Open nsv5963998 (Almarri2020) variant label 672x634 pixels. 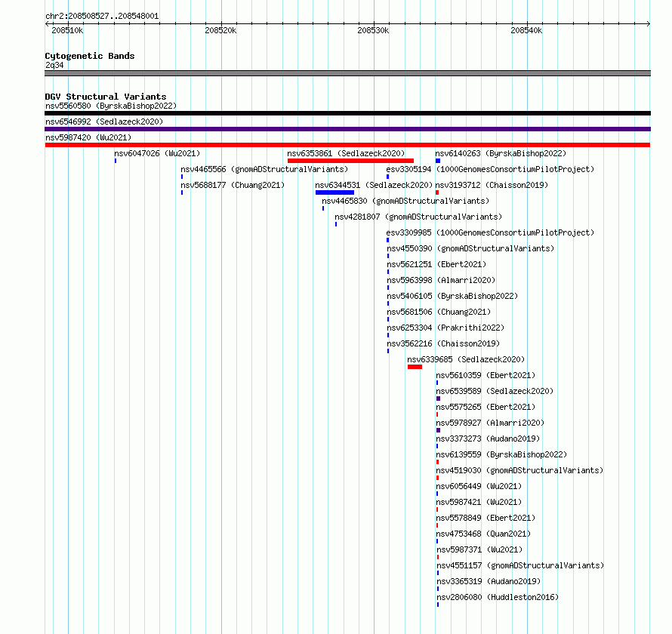point(441,280)
